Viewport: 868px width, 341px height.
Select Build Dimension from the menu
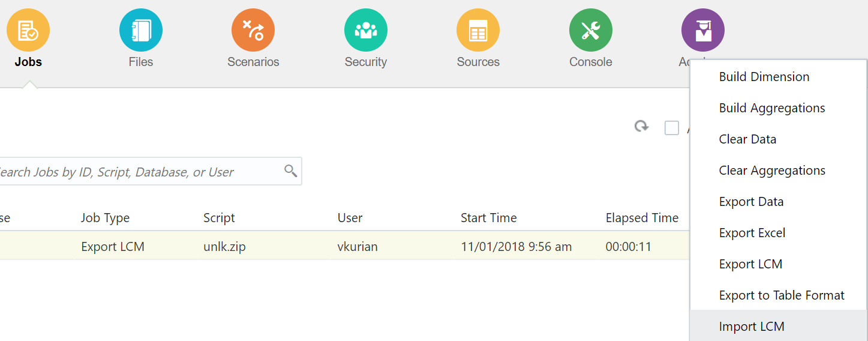(x=764, y=77)
